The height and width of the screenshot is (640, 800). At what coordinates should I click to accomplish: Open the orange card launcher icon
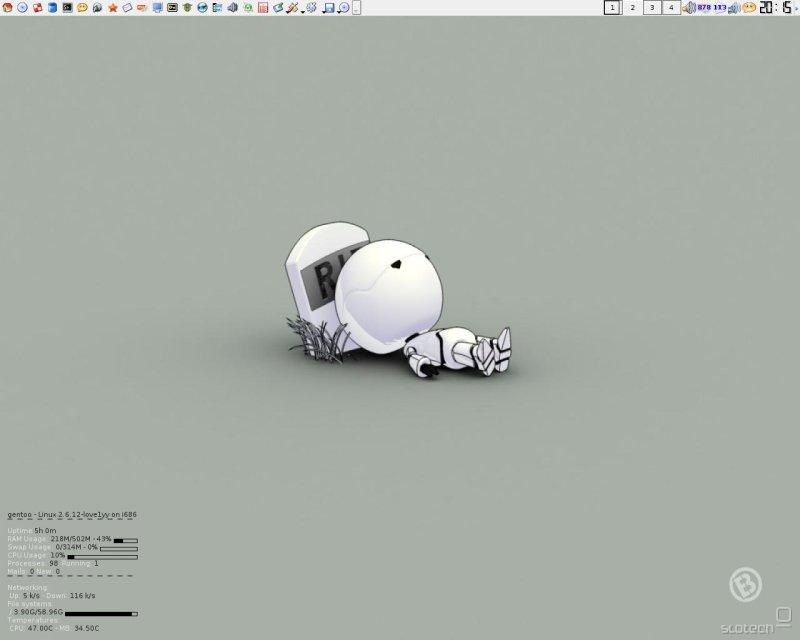[x=142, y=7]
